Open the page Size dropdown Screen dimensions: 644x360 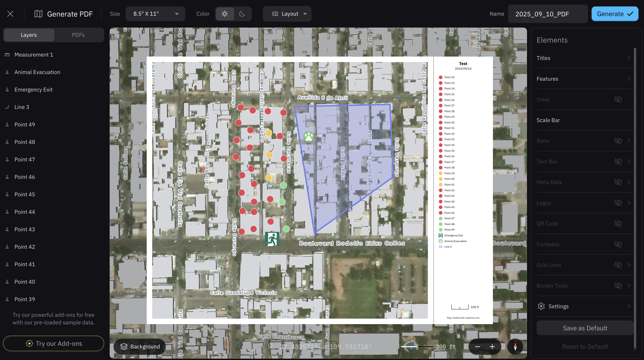(x=155, y=14)
